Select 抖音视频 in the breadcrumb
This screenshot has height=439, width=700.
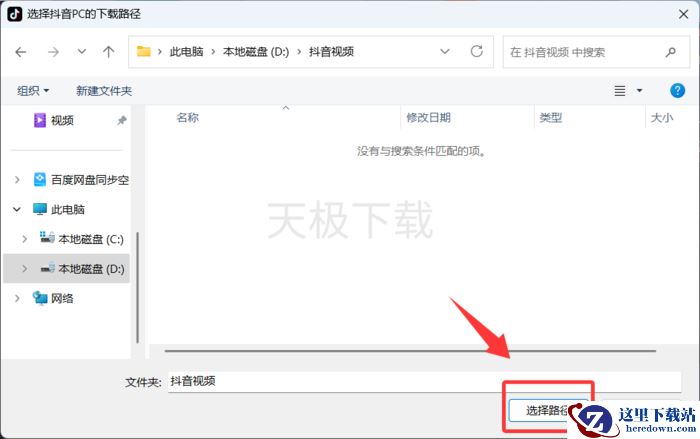(x=331, y=52)
